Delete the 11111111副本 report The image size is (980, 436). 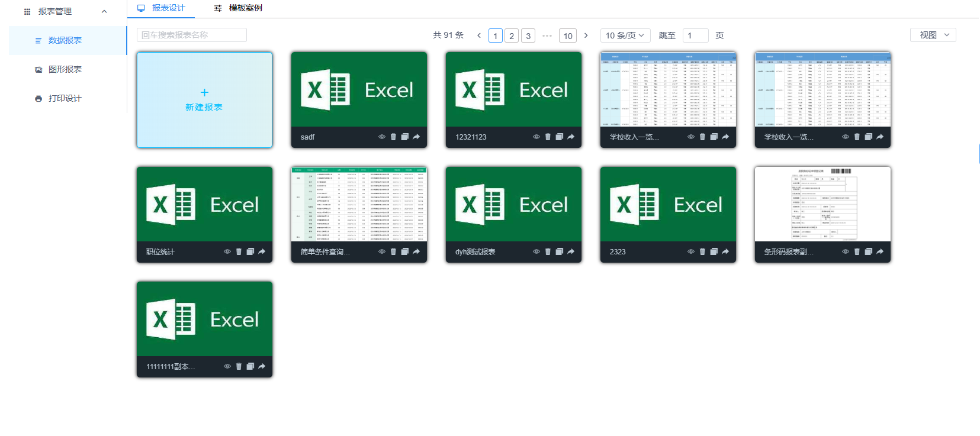[x=239, y=366]
